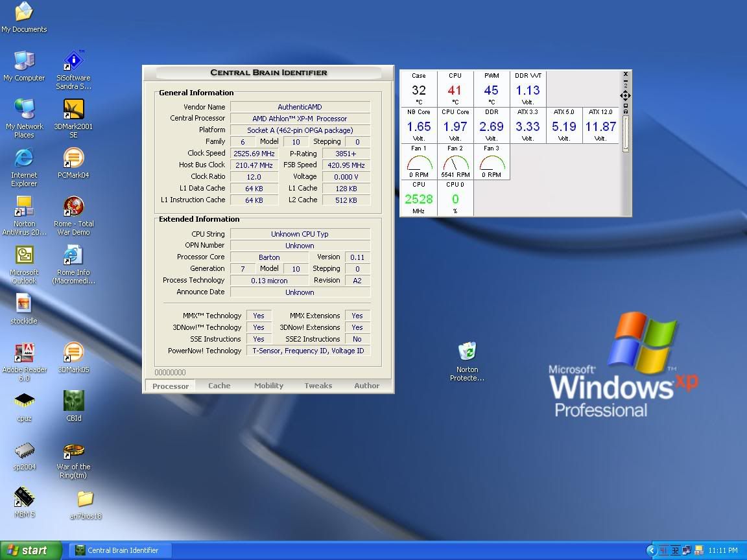View the Mobility tab
Viewport: 747px width, 560px height.
pos(268,386)
